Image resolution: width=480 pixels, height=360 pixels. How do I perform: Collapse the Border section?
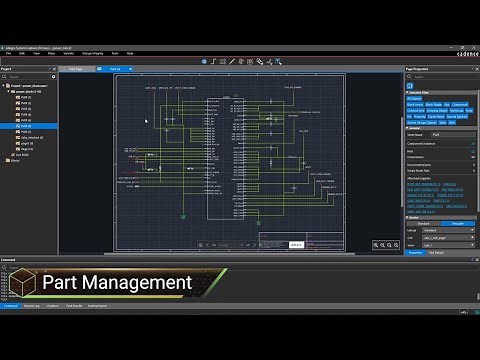(x=407, y=217)
